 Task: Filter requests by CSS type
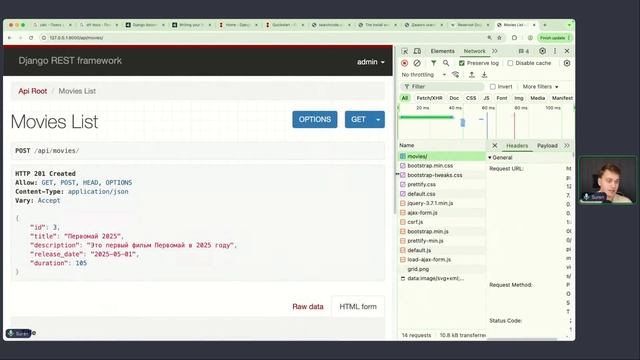471,98
